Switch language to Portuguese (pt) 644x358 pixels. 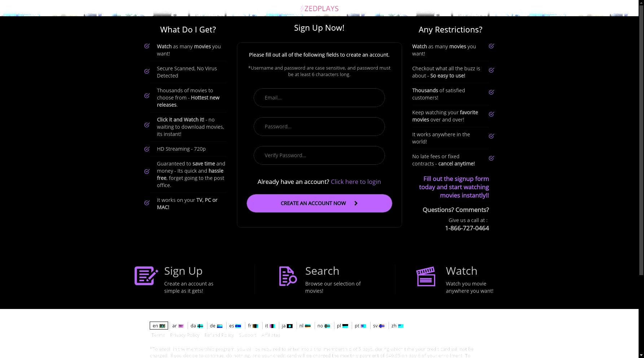coord(360,326)
